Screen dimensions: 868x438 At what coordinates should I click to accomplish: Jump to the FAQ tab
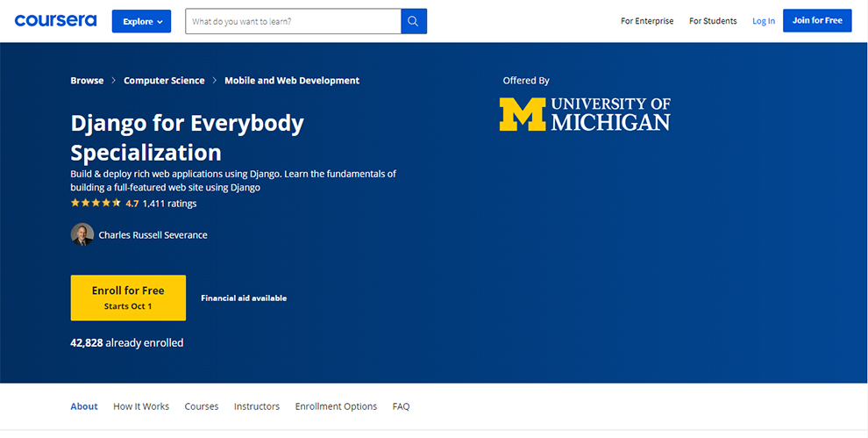(x=401, y=406)
